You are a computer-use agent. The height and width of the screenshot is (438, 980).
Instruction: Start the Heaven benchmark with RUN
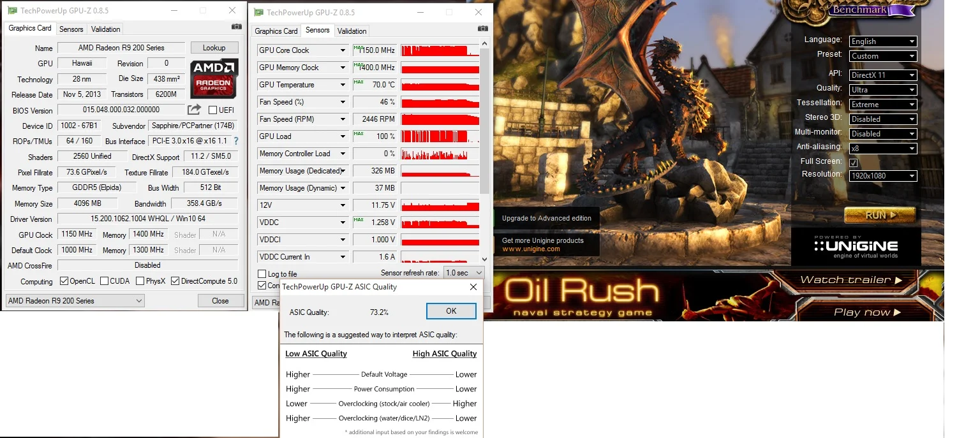[880, 215]
